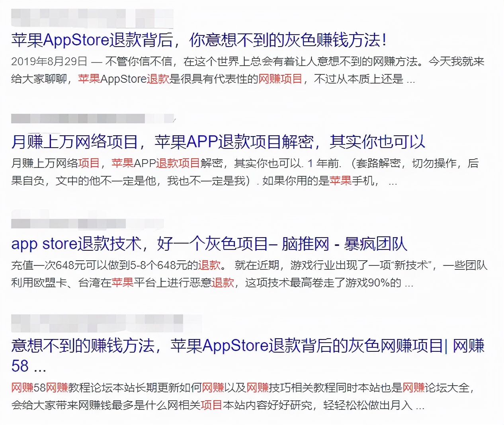Image resolution: width=504 pixels, height=425 pixels.
Task: Click the highlighted 苹果 keyword in the third snippet
Action: pyautogui.click(x=122, y=283)
